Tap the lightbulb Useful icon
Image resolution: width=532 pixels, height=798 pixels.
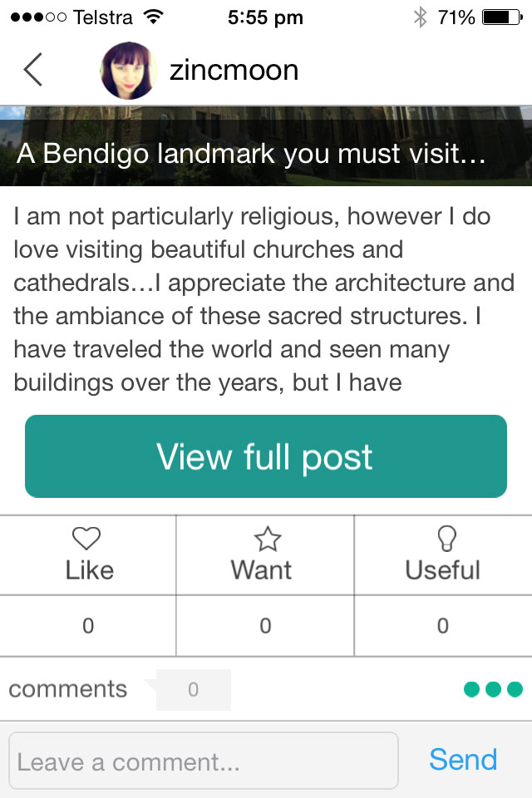click(446, 538)
